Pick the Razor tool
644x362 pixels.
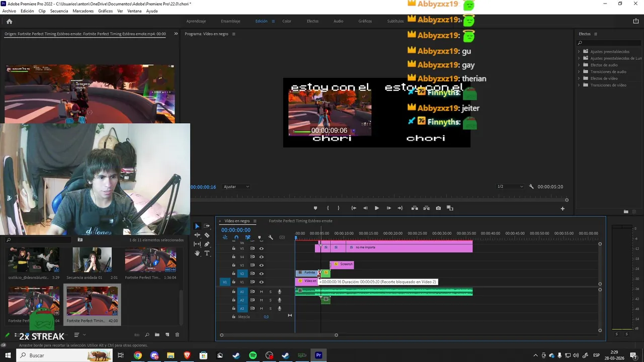tap(207, 235)
